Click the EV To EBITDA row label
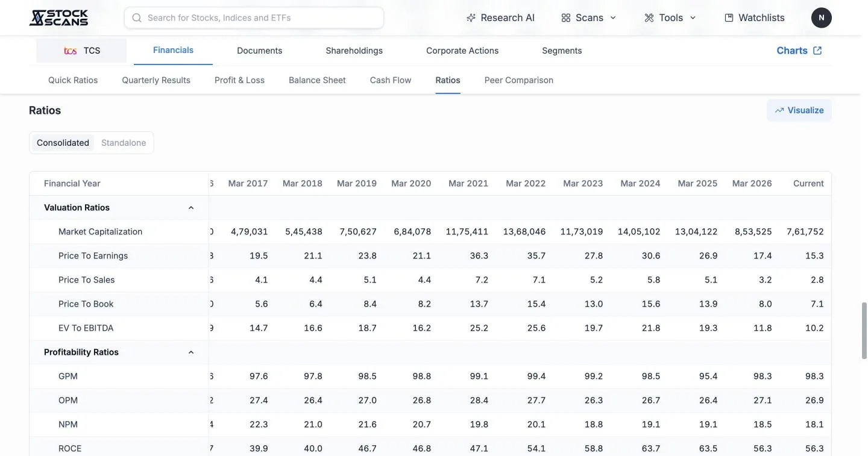 (86, 328)
